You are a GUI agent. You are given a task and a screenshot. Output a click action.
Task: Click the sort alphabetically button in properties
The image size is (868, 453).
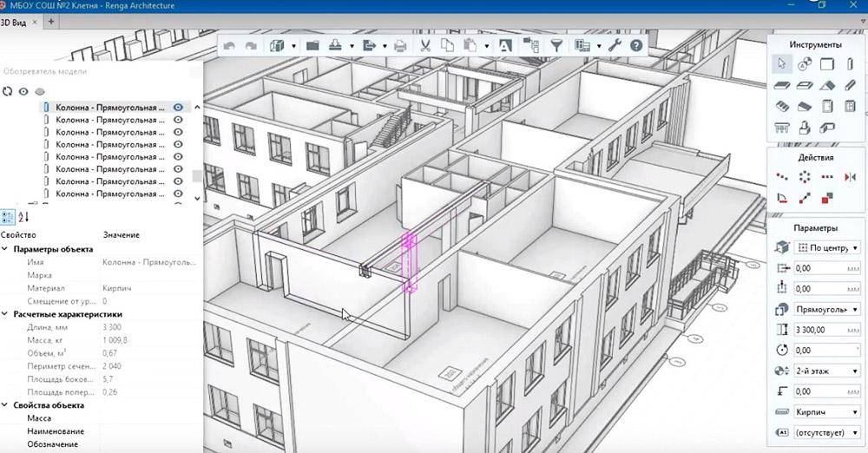click(x=23, y=216)
